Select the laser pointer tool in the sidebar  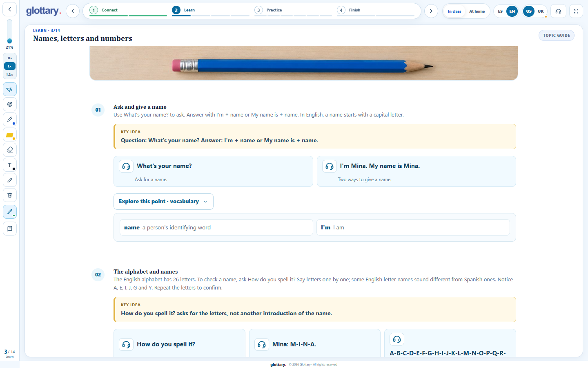(x=10, y=89)
